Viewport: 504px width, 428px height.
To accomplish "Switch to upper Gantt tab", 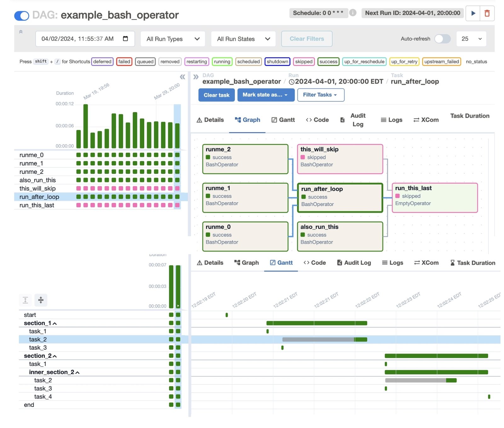I will [x=283, y=120].
